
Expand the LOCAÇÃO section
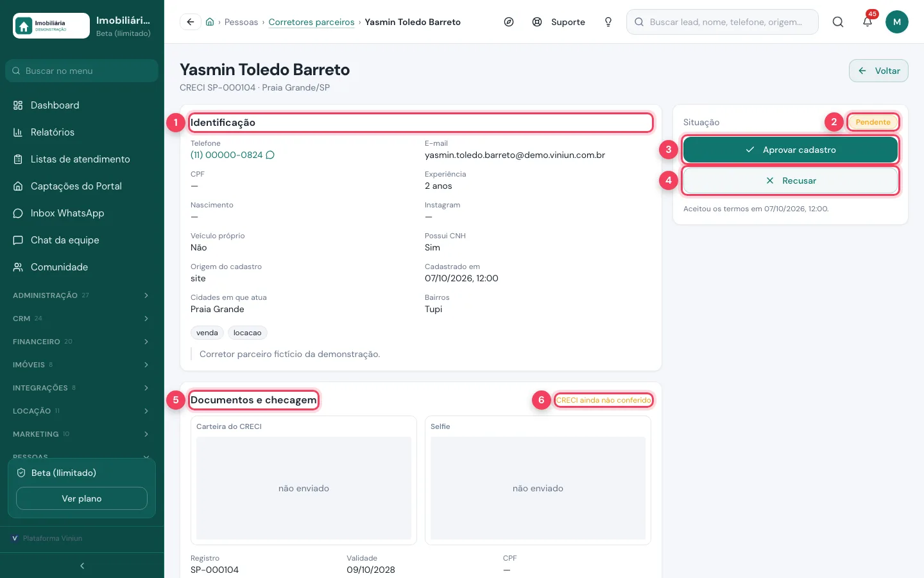81,411
